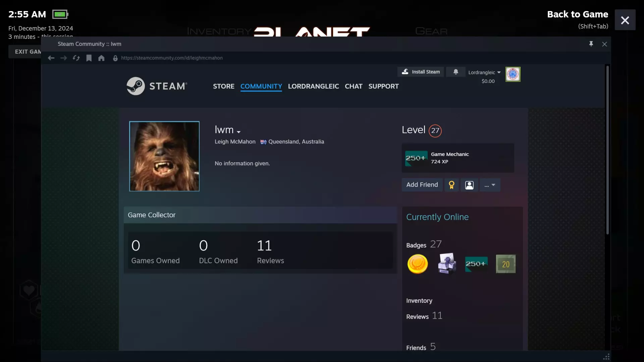Expand the Lordrangleic account dropdown
Viewport: 644px width, 362px height.
484,72
